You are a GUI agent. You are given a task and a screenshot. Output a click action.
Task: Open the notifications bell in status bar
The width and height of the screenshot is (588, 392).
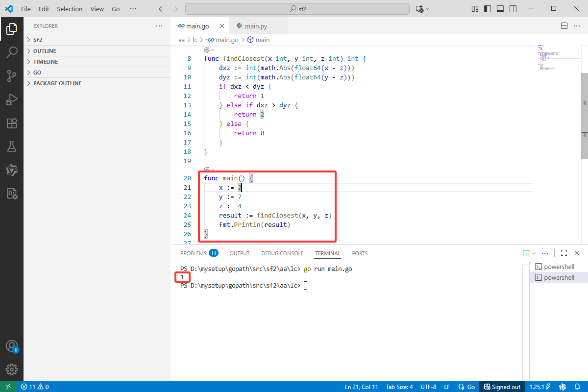click(577, 387)
